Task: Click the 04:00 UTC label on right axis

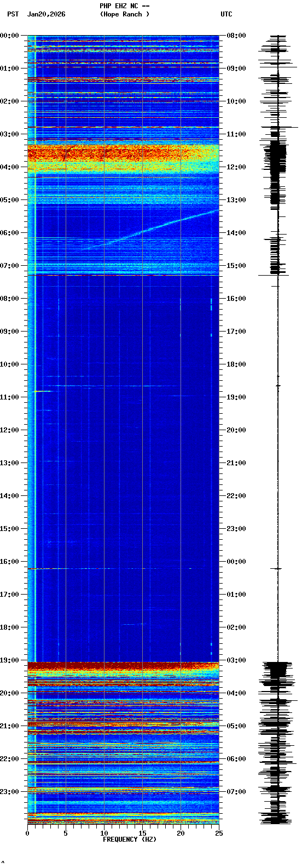Action: [x=236, y=693]
